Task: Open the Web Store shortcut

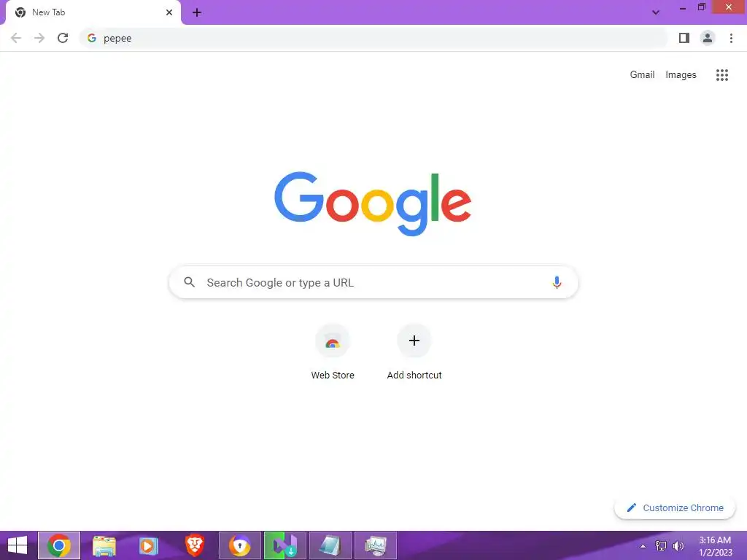Action: pos(333,352)
